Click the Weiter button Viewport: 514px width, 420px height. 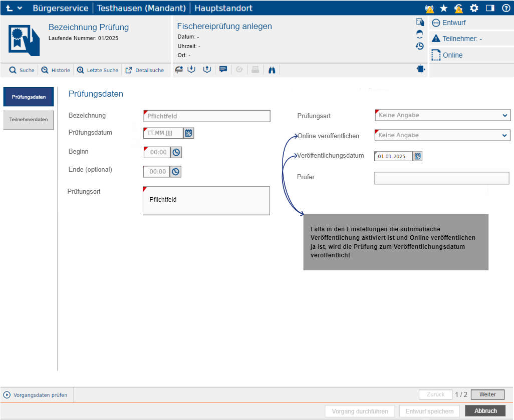(x=487, y=394)
